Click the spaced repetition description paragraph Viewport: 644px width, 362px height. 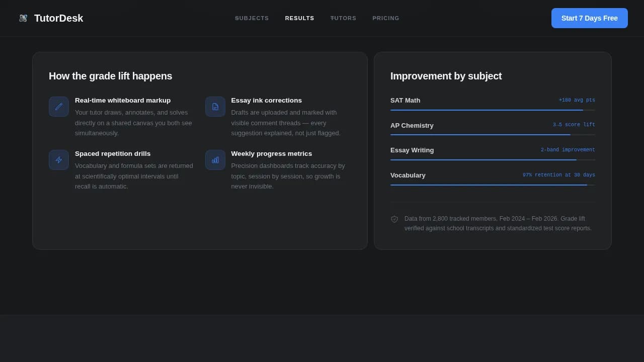(134, 176)
